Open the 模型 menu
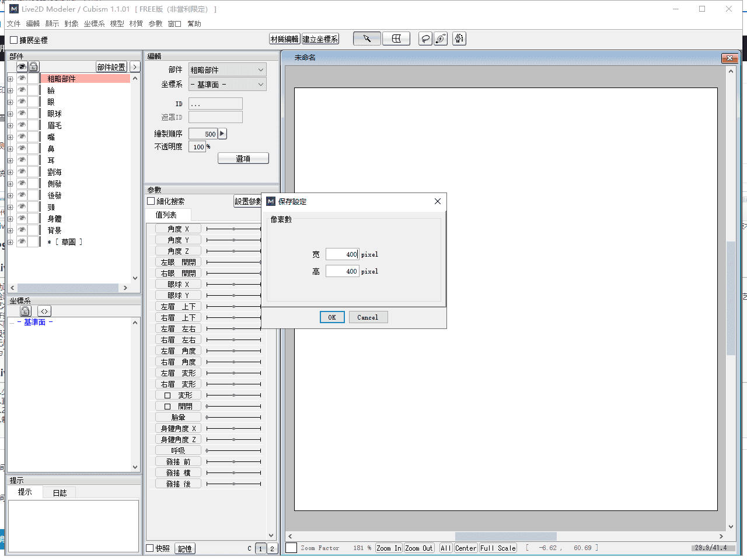This screenshot has height=560, width=747. [117, 24]
